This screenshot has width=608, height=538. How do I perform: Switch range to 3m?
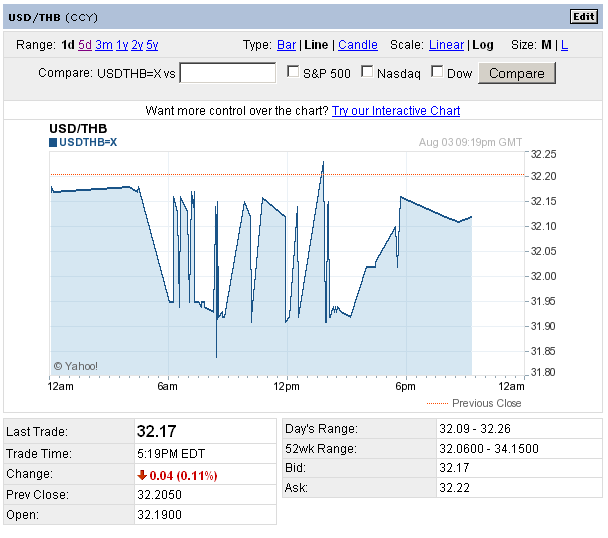tap(104, 45)
